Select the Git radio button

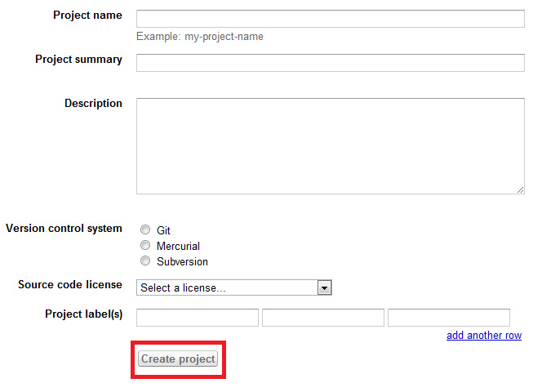coord(145,230)
